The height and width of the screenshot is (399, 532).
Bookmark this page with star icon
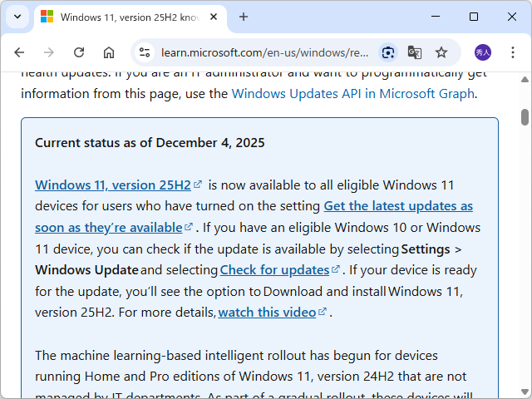coord(441,52)
